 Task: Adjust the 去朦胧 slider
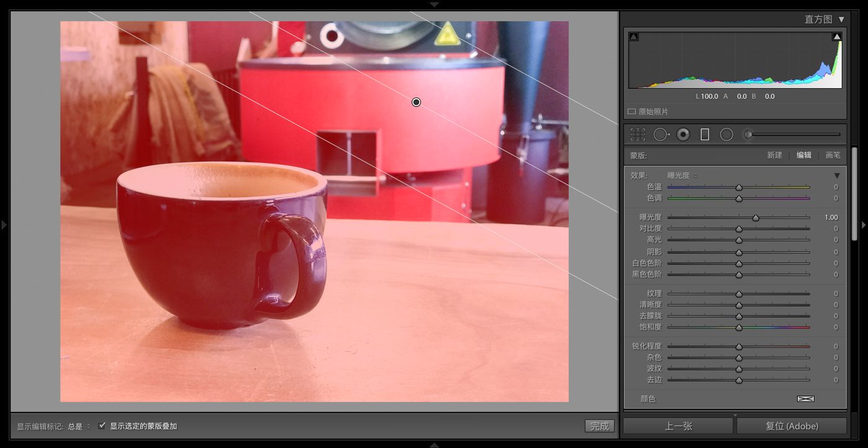coord(739,316)
